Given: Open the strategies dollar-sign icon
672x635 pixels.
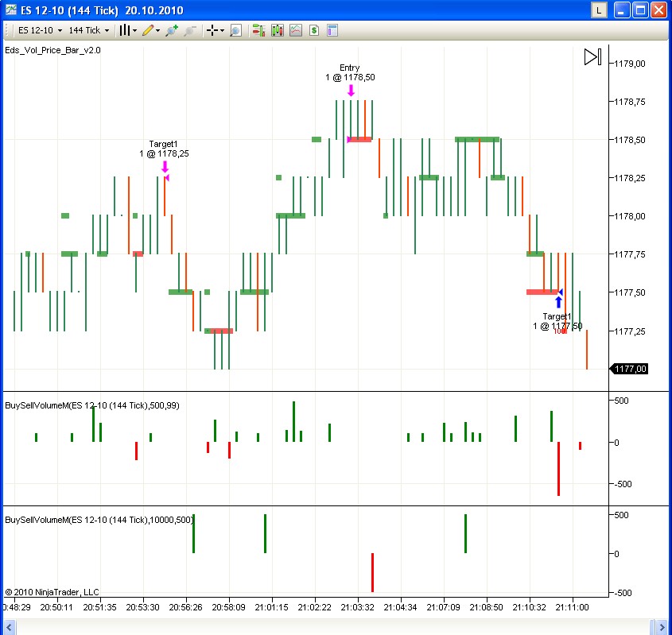Looking at the screenshot, I should [314, 30].
